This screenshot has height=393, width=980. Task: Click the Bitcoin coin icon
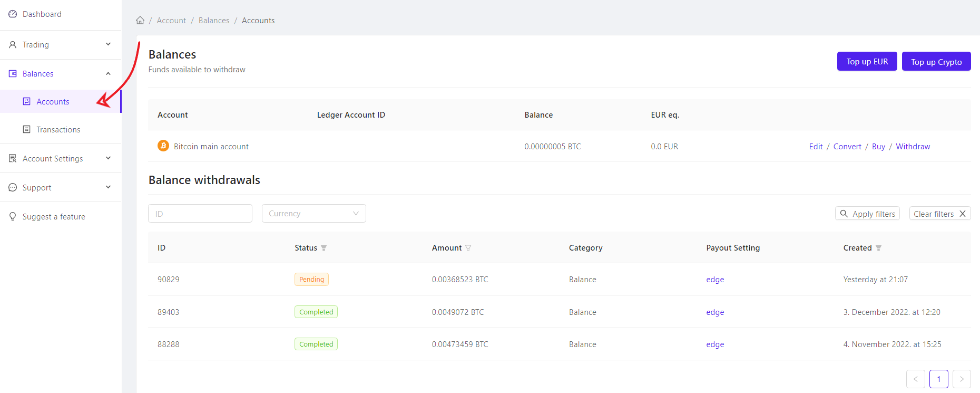pyautogui.click(x=163, y=146)
